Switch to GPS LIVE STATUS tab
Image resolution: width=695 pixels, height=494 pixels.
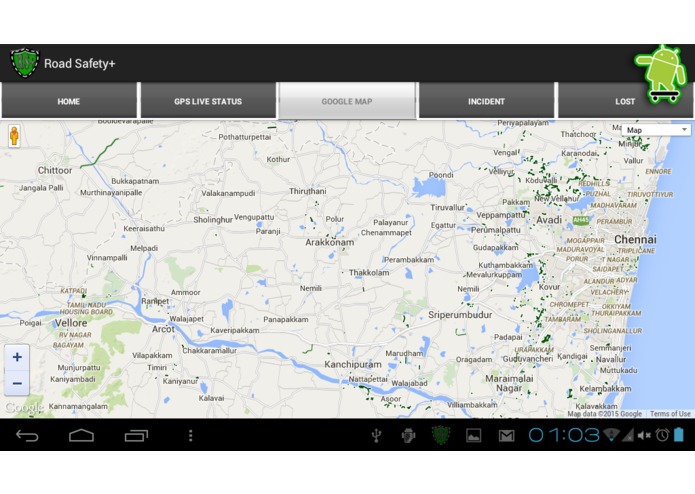click(208, 101)
